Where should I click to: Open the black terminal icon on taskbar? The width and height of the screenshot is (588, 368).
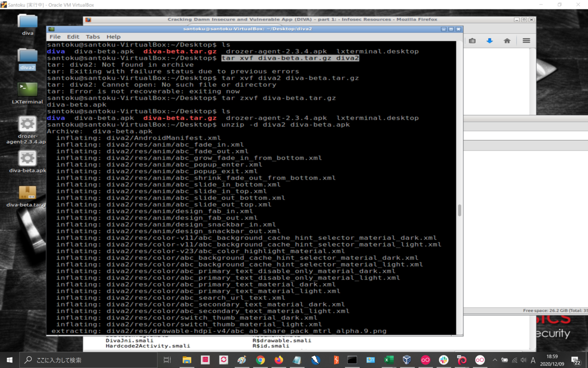[352, 360]
